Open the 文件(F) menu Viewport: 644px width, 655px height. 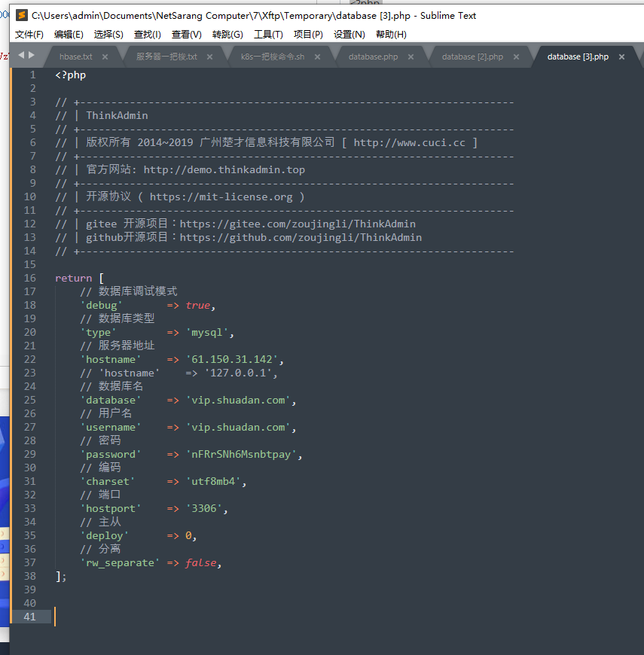(29, 35)
